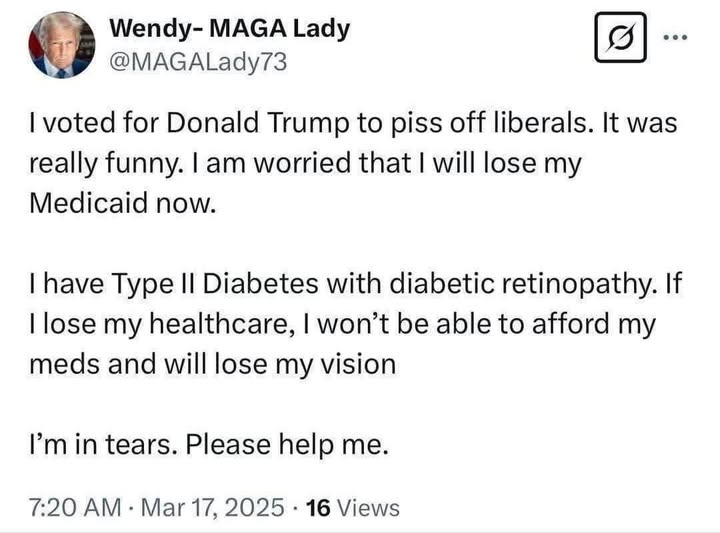This screenshot has height=533, width=720.
Task: Open the @MAGALady73 handle link
Action: (198, 62)
